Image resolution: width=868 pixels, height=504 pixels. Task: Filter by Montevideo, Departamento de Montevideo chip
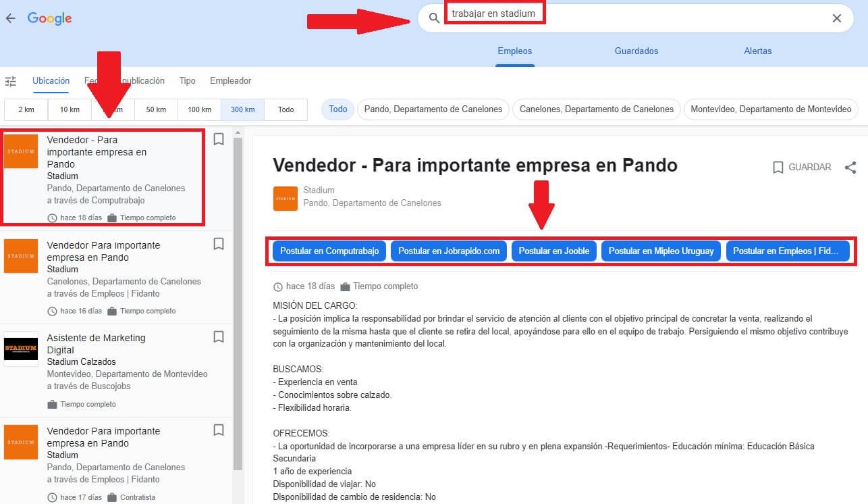click(x=771, y=109)
